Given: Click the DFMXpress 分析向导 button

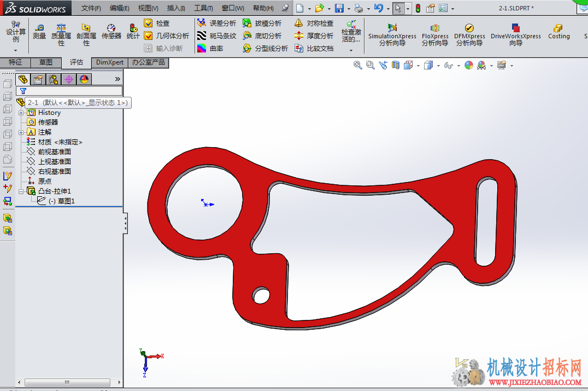Looking at the screenshot, I should [x=469, y=34].
